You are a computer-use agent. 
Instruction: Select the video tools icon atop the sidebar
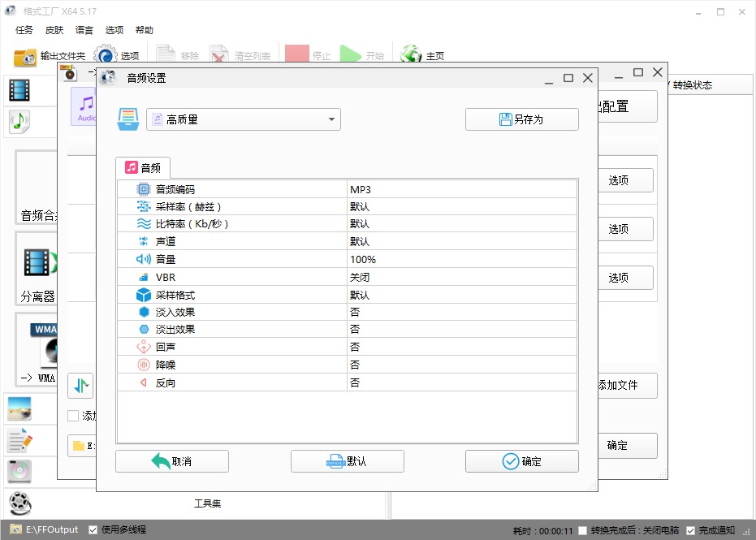click(19, 90)
